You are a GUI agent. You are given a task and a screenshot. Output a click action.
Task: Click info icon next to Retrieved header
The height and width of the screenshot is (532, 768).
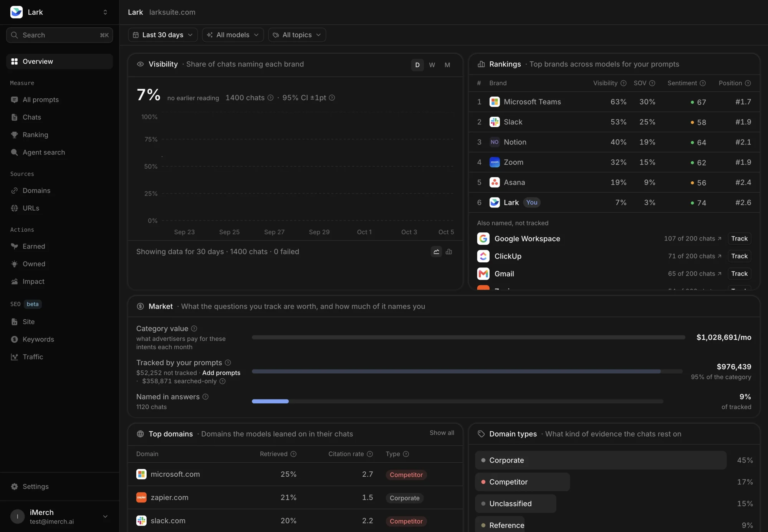(x=293, y=454)
